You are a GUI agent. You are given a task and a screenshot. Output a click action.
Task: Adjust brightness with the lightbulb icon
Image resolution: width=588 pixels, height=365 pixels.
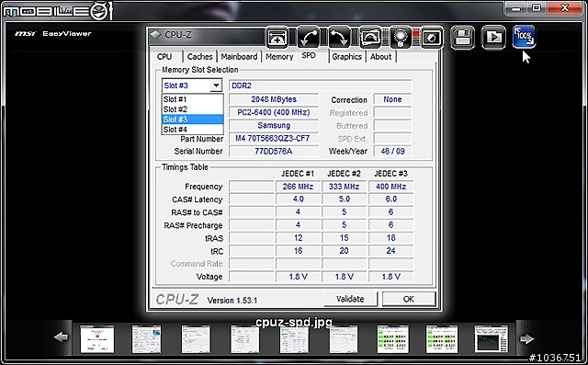coord(401,37)
